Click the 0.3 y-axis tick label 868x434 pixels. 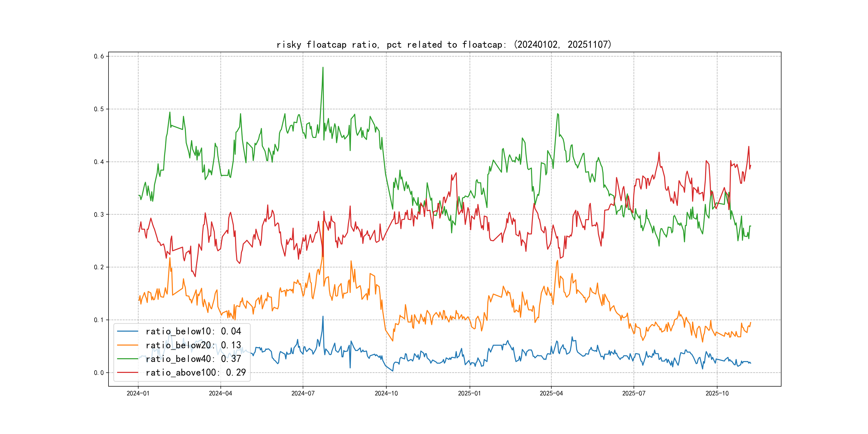click(99, 215)
